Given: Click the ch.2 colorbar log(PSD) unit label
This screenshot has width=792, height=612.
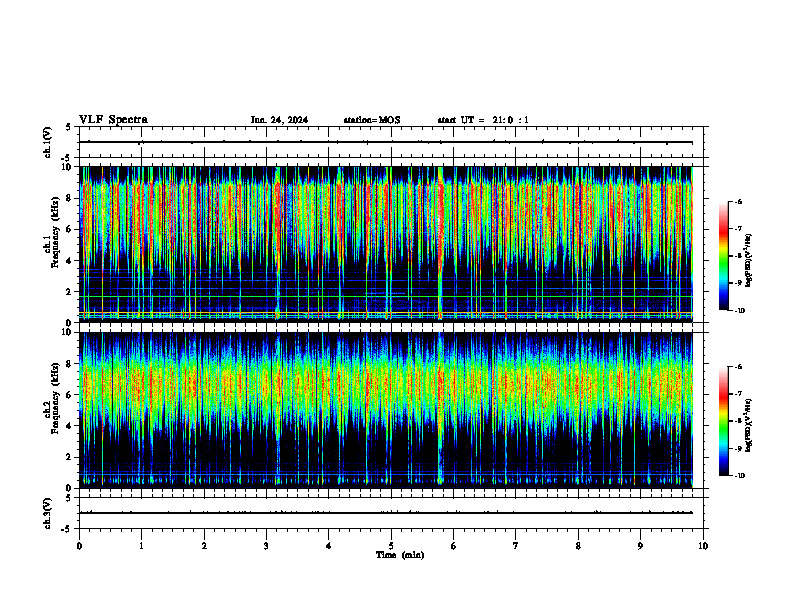Looking at the screenshot, I should tap(749, 426).
